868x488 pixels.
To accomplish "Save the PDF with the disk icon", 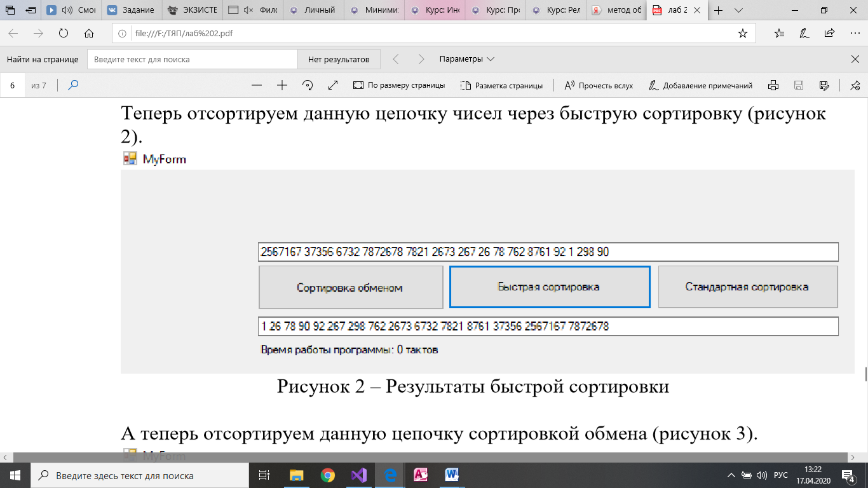I will [x=799, y=85].
